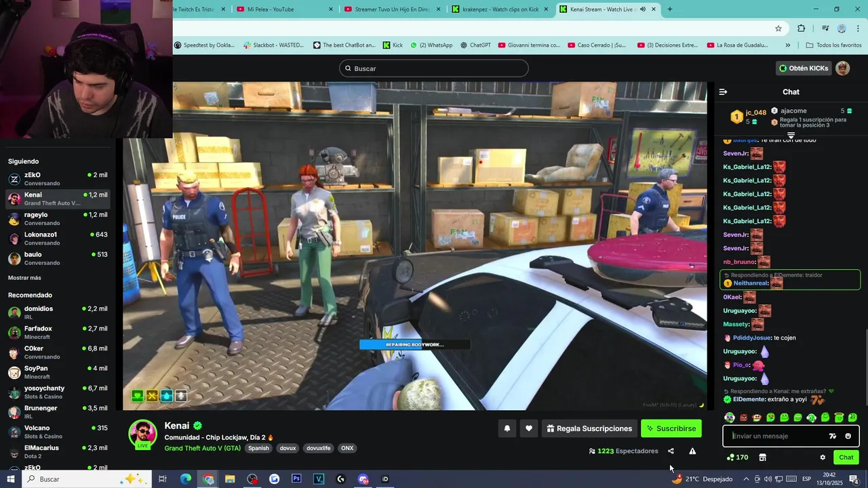Report stream with warning triangle icon
868x488 pixels.
coord(692,451)
